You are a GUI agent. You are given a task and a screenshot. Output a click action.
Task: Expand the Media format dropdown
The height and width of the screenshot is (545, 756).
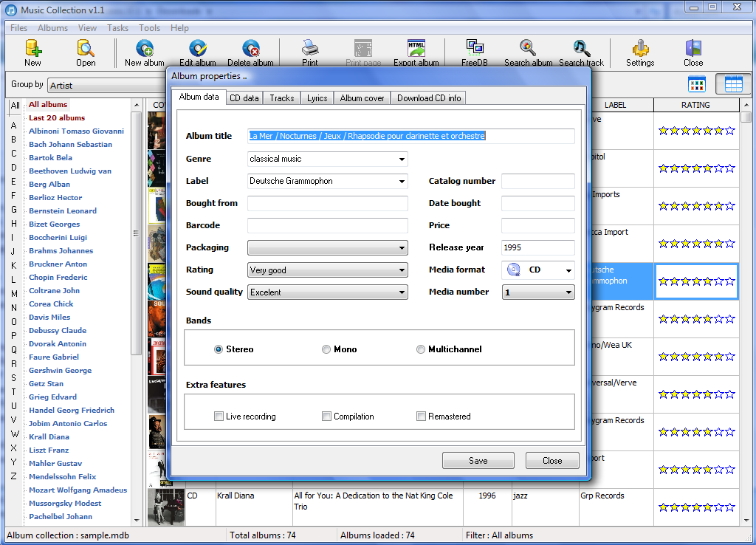tap(568, 270)
